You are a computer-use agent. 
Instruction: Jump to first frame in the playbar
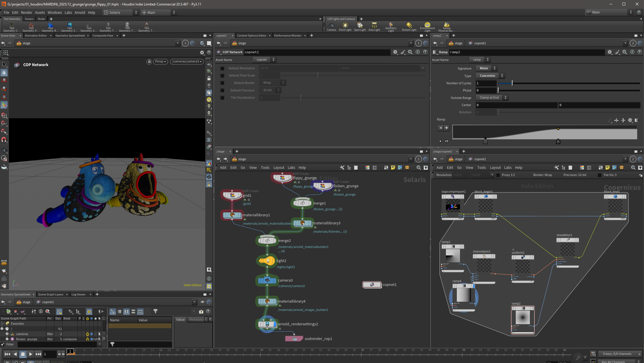pyautogui.click(x=7, y=354)
